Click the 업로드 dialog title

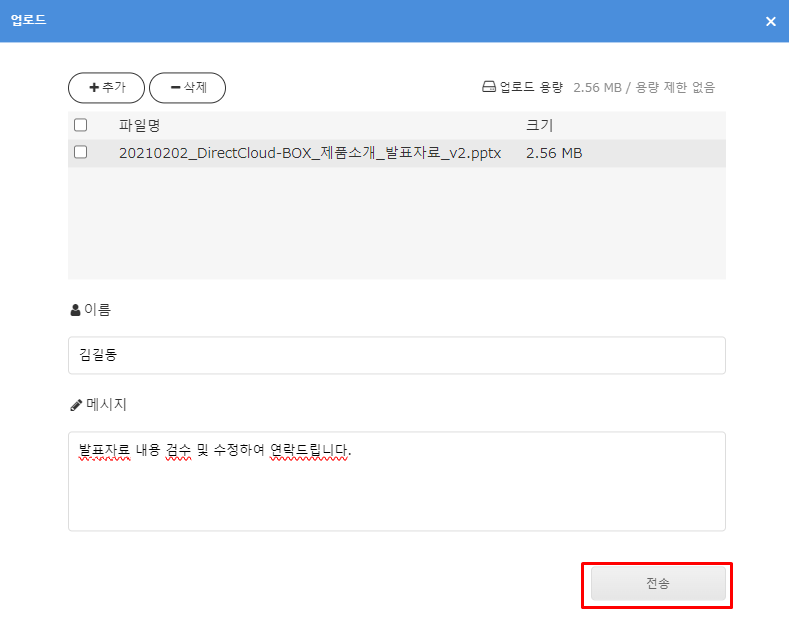click(x=28, y=21)
